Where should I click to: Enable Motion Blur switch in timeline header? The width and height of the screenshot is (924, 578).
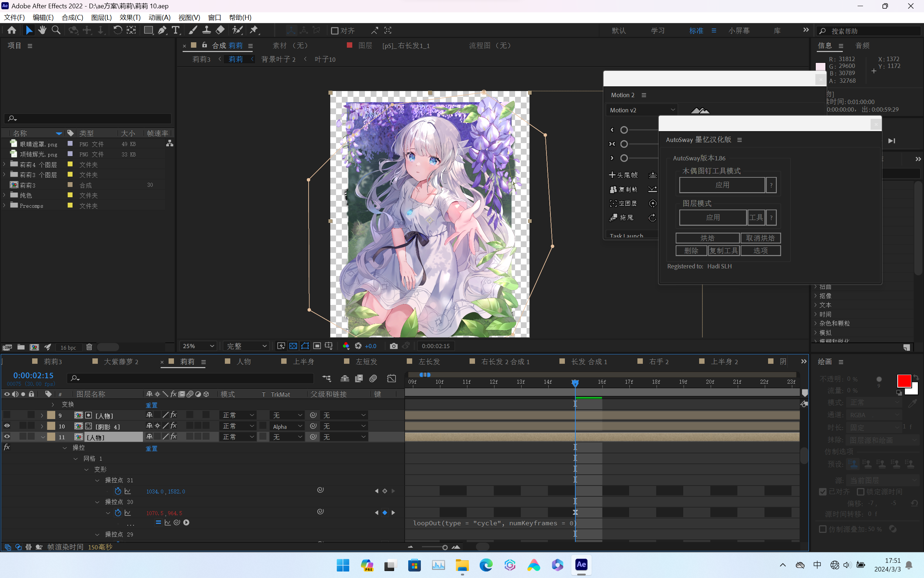373,379
